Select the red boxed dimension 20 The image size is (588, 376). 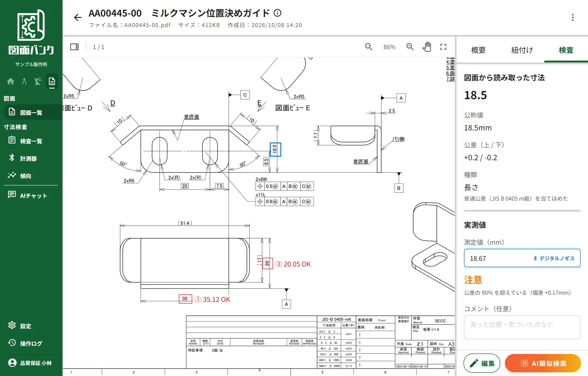267,263
